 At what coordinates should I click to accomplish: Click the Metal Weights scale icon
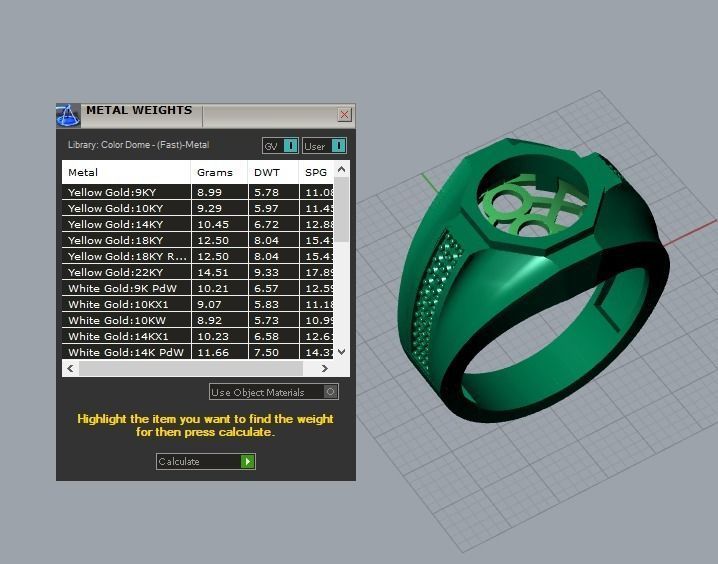click(68, 115)
